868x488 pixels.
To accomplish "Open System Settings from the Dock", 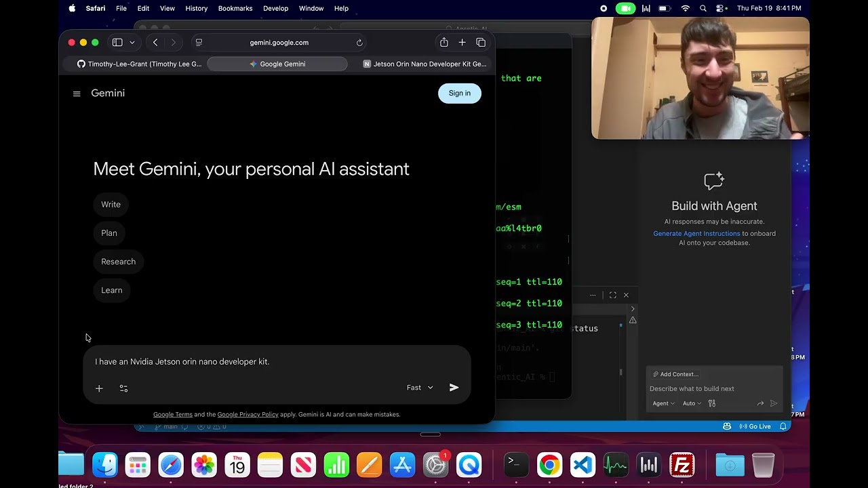I will click(435, 465).
